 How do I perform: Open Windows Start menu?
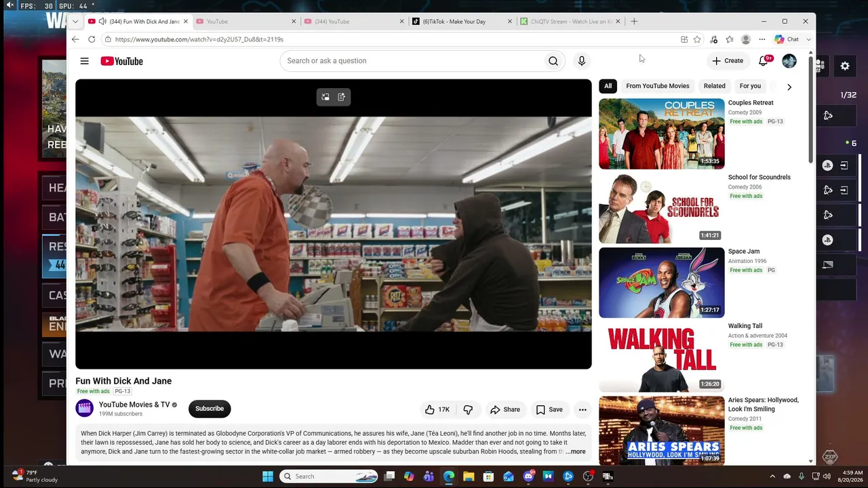pos(268,476)
